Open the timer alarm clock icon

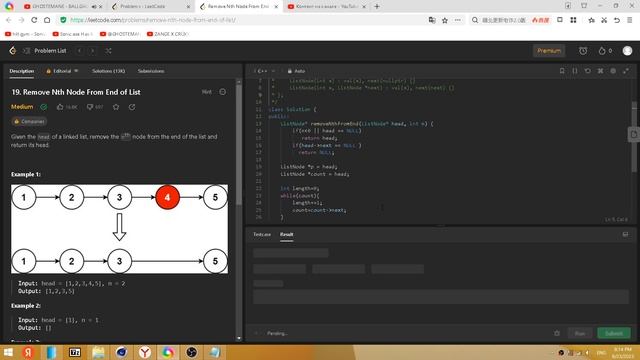coord(583,51)
